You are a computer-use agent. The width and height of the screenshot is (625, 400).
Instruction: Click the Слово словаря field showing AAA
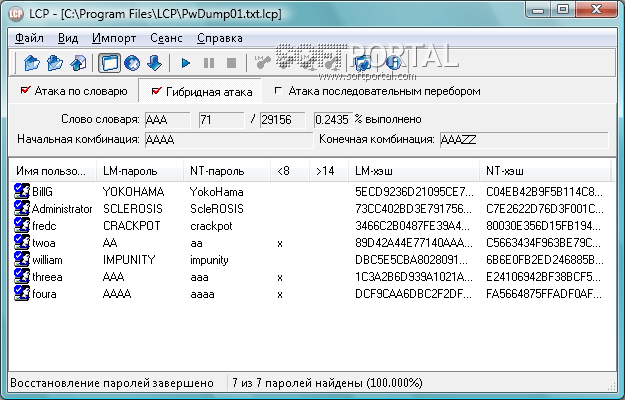point(167,120)
